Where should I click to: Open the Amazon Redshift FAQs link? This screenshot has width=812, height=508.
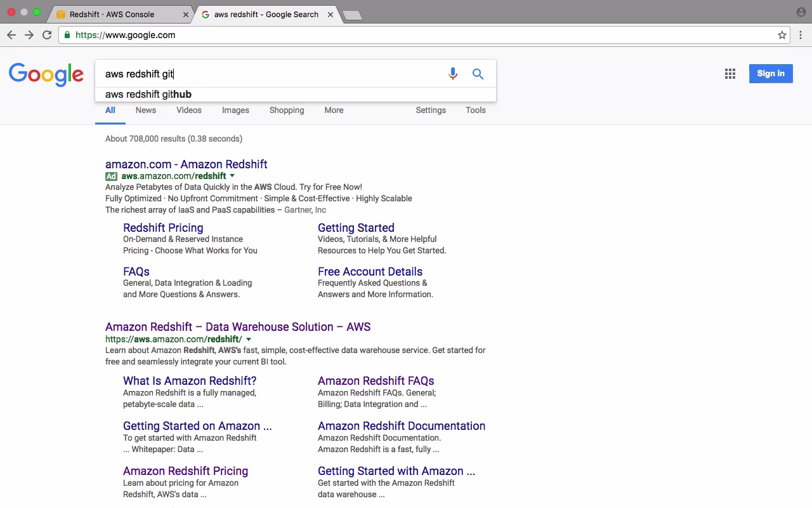tap(376, 381)
